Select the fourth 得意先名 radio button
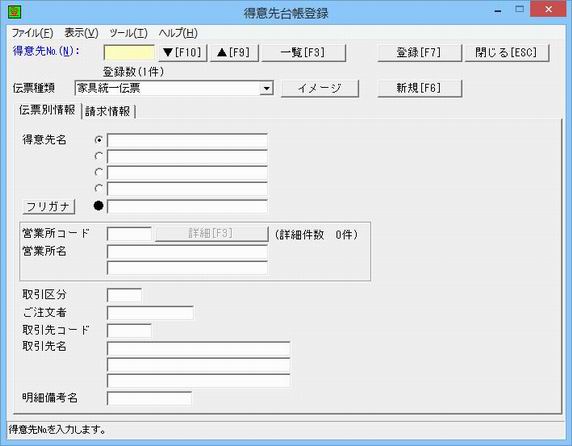The width and height of the screenshot is (572, 446). point(98,188)
